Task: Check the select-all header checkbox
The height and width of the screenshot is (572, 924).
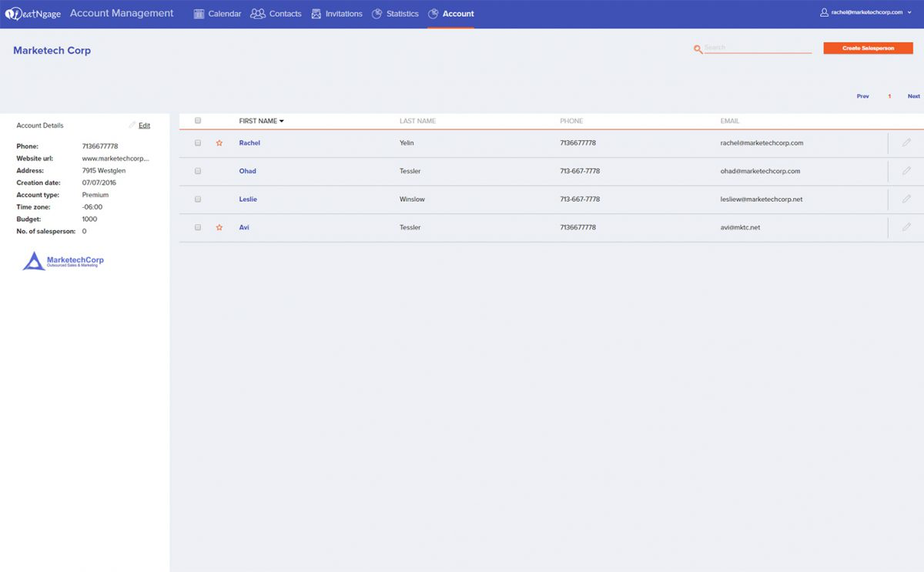Action: click(x=198, y=121)
